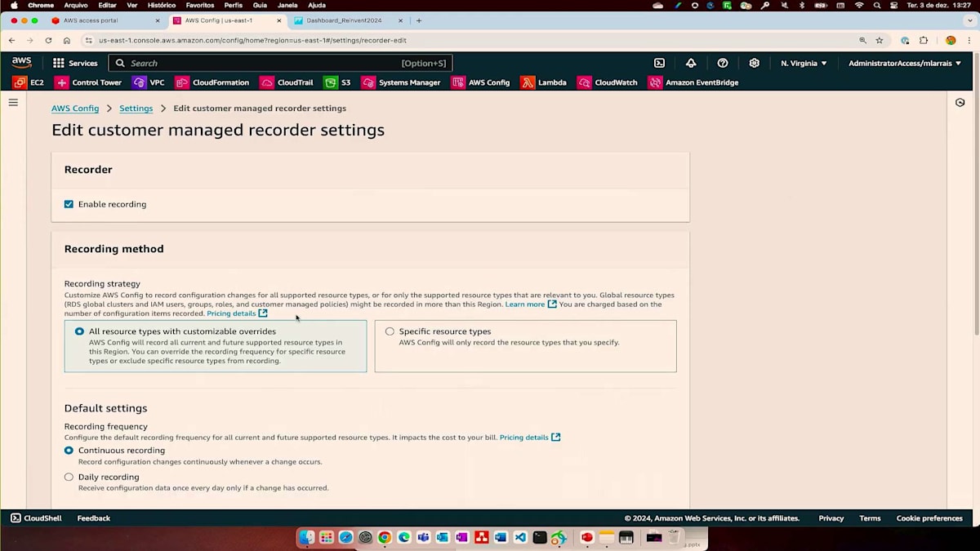The width and height of the screenshot is (980, 551).
Task: Open the Privacy footer link
Action: pyautogui.click(x=831, y=518)
